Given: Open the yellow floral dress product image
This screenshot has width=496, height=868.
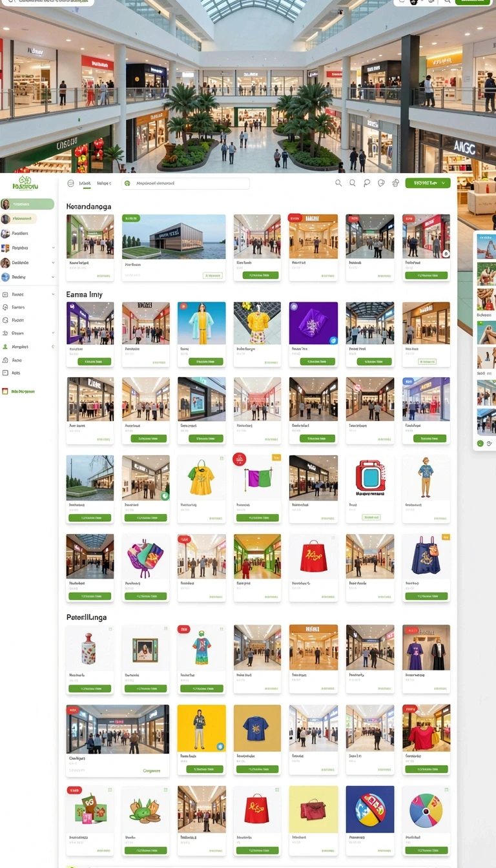Looking at the screenshot, I should pyautogui.click(x=257, y=323).
